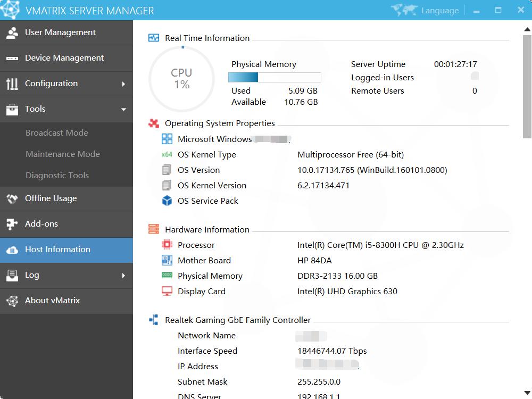The width and height of the screenshot is (532, 399).
Task: Click the Available memory 10.76 GB value
Action: point(301,102)
